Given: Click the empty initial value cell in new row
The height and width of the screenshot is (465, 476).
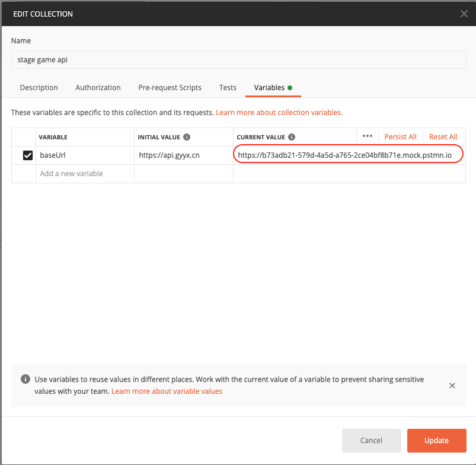Looking at the screenshot, I should [x=184, y=173].
